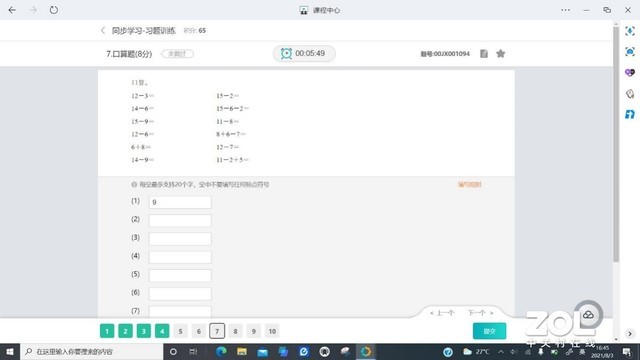
Task: Show hidden tray icons with up arrow
Action: click(501, 351)
